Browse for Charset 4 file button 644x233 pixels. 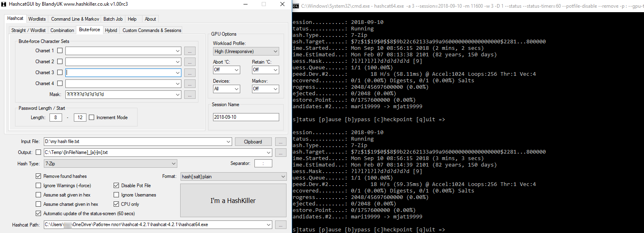pos(190,84)
